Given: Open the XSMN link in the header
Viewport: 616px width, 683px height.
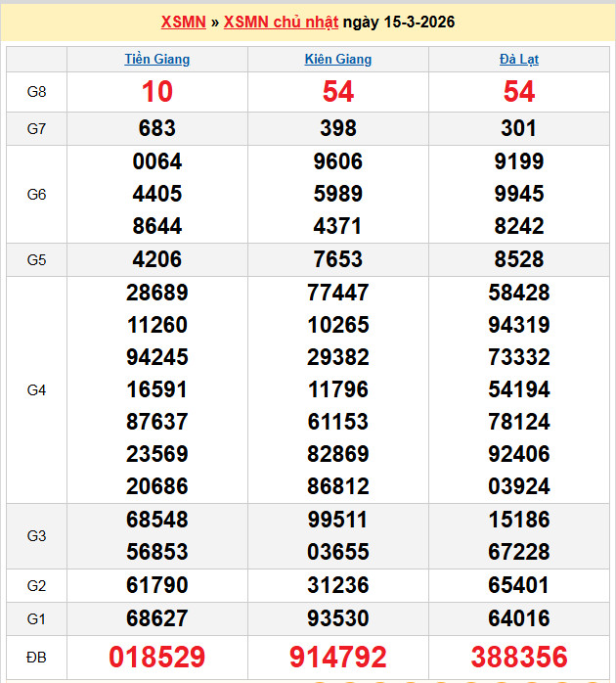Looking at the screenshot, I should point(183,23).
